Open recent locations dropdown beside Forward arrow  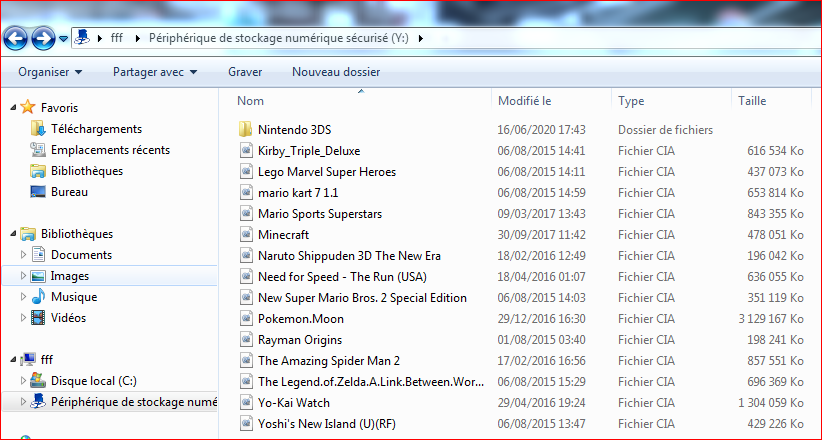point(63,39)
